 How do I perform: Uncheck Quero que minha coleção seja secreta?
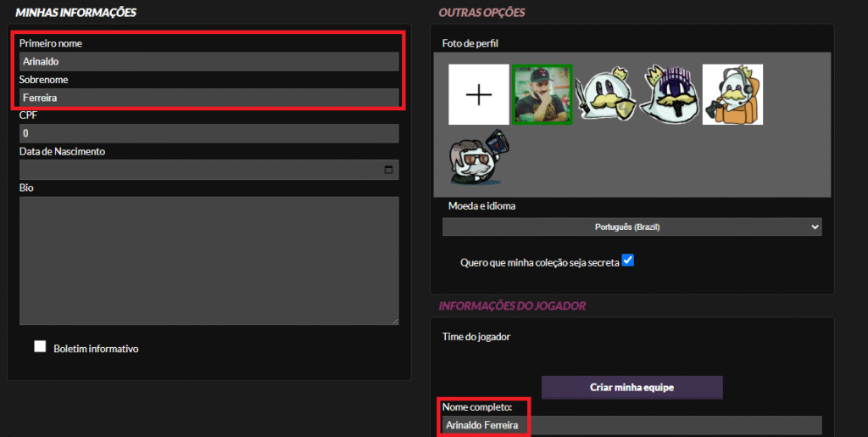627,260
